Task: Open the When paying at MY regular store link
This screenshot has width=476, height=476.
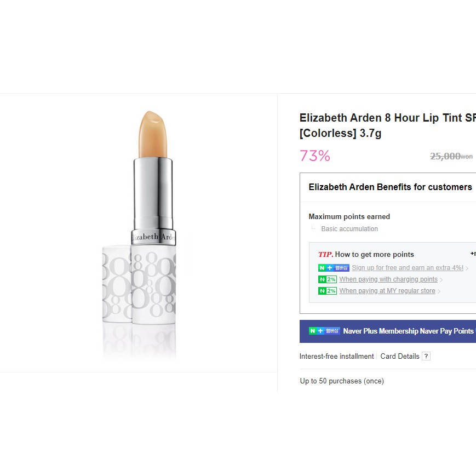Action: (x=387, y=291)
